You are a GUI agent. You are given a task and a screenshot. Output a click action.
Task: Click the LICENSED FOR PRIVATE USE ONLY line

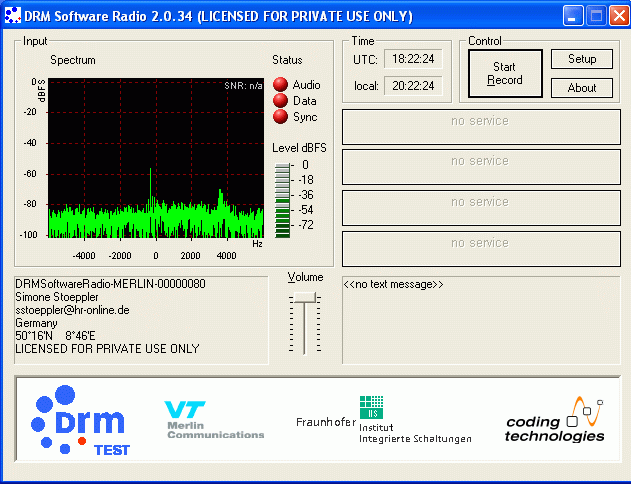(x=107, y=348)
